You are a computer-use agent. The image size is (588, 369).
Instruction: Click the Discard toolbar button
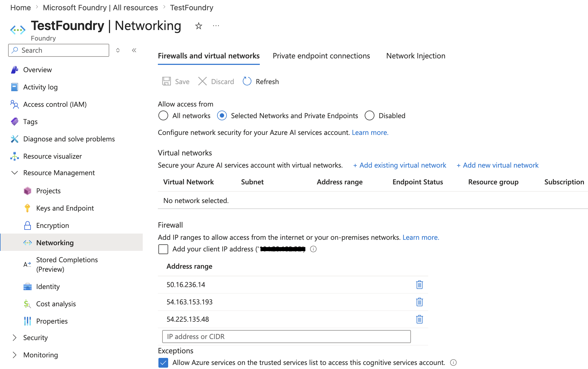(216, 81)
